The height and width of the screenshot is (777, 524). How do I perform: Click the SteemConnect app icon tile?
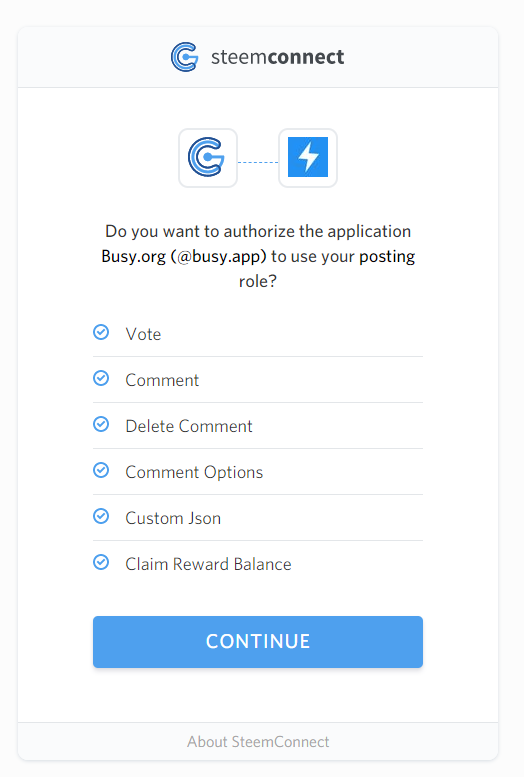click(208, 158)
